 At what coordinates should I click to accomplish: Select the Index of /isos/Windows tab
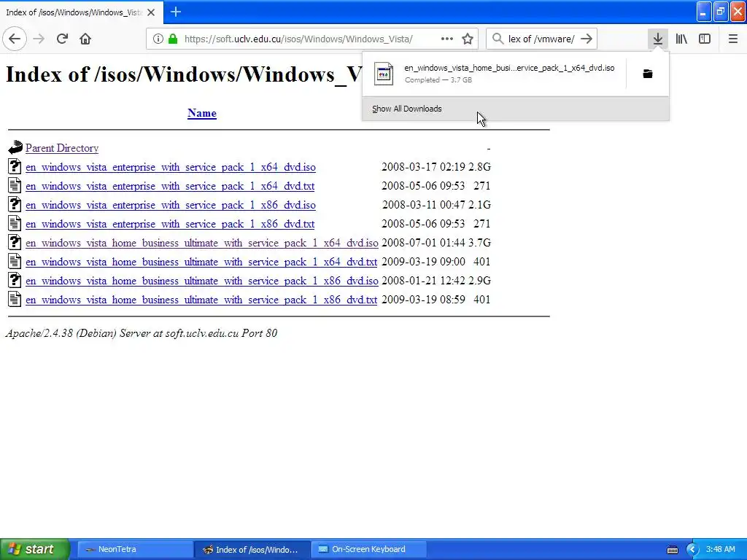81,12
